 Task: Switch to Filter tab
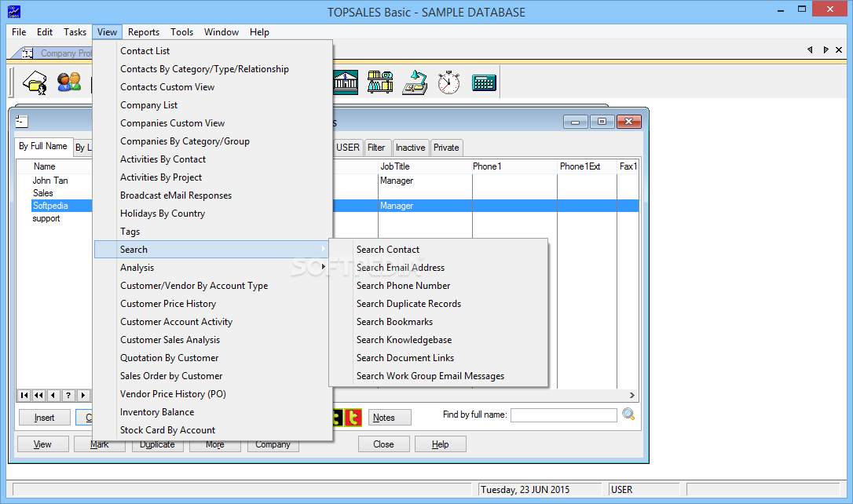376,148
